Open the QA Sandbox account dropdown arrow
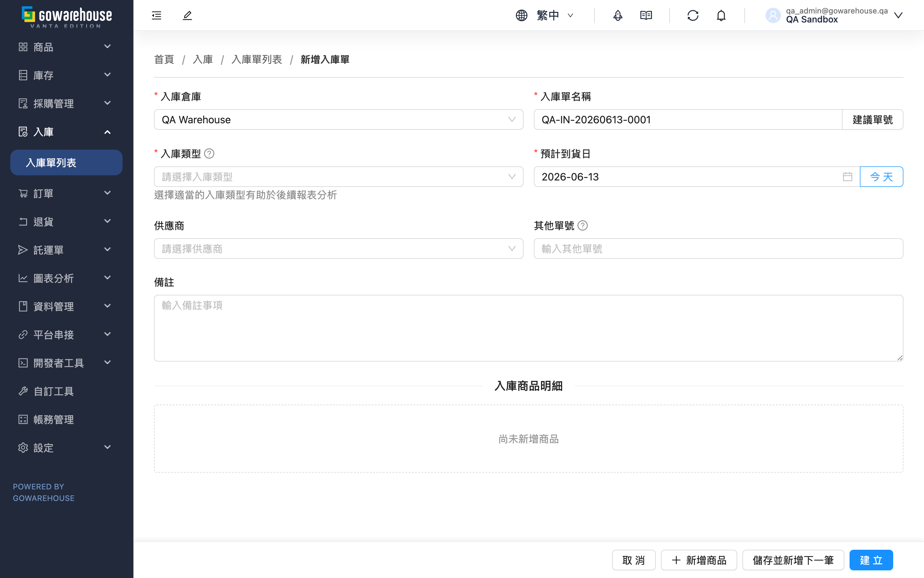The height and width of the screenshot is (578, 924). coord(898,15)
